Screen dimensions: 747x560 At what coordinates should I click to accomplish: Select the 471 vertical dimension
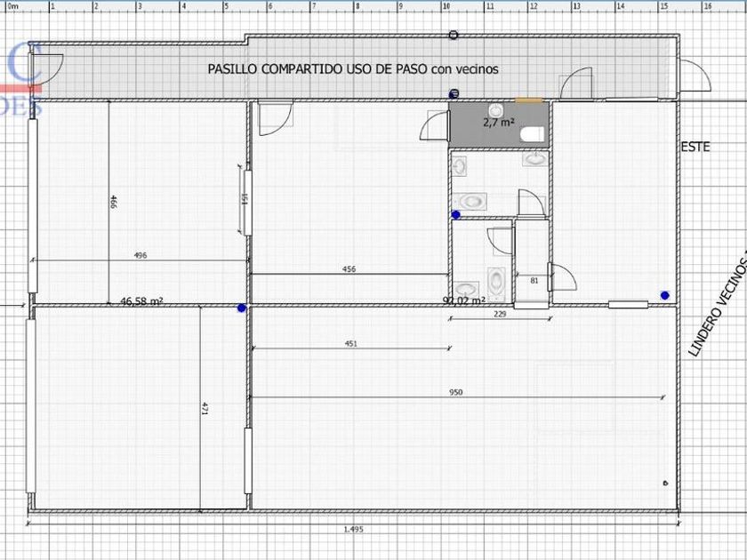click(205, 409)
